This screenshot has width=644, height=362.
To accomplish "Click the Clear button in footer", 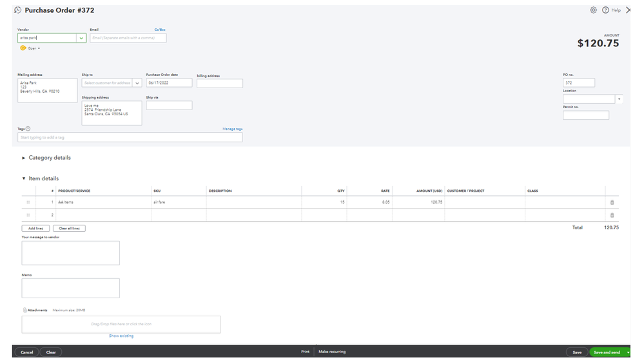I will point(51,352).
